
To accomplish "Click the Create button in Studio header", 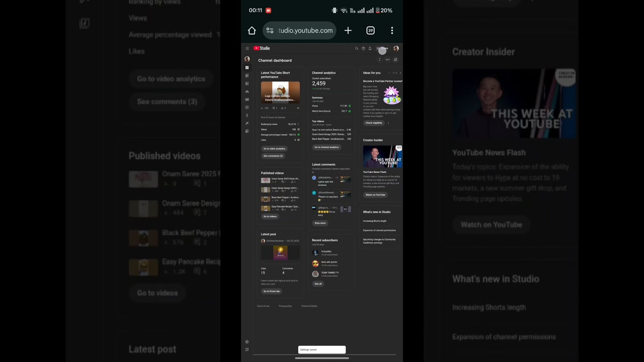I will (382, 48).
